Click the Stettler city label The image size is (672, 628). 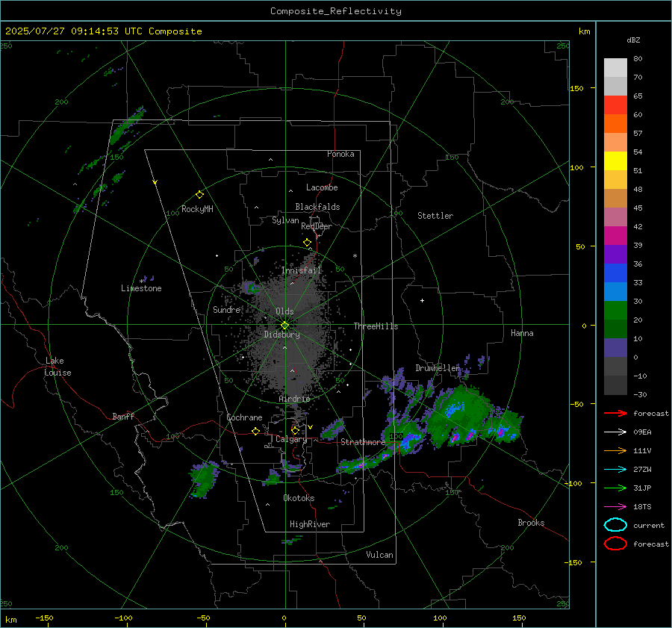(435, 216)
